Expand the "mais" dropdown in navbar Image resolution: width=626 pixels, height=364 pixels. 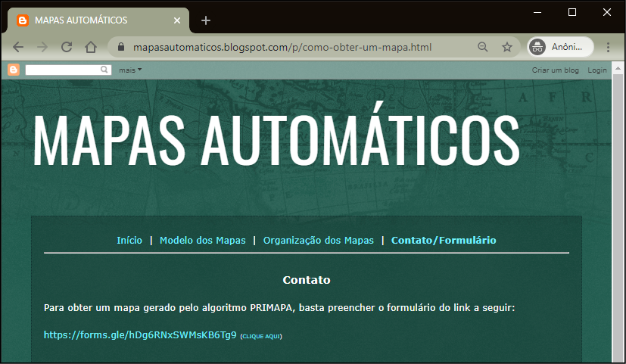point(130,70)
